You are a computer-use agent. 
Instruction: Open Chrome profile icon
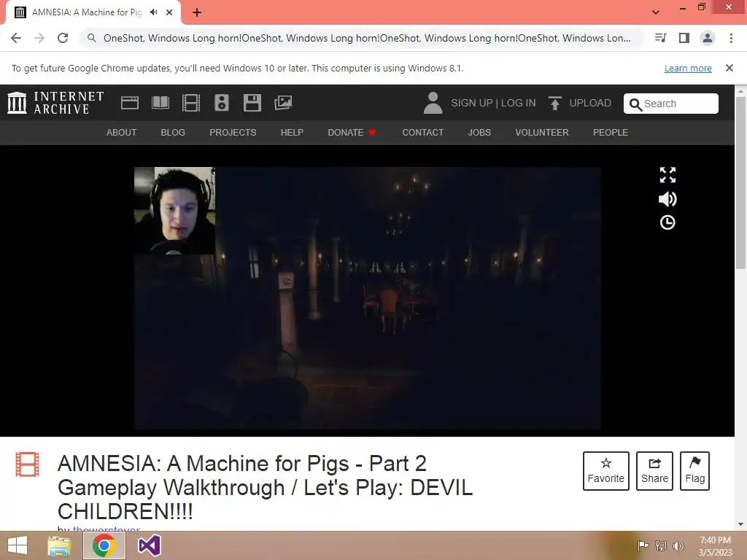point(708,38)
